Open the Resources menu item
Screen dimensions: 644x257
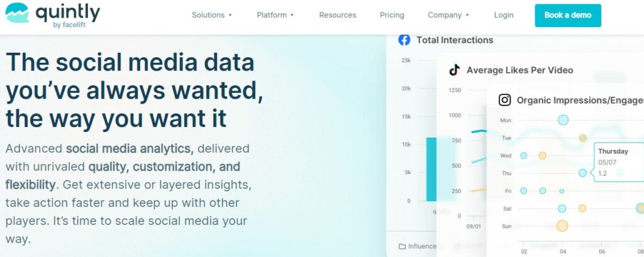click(337, 15)
